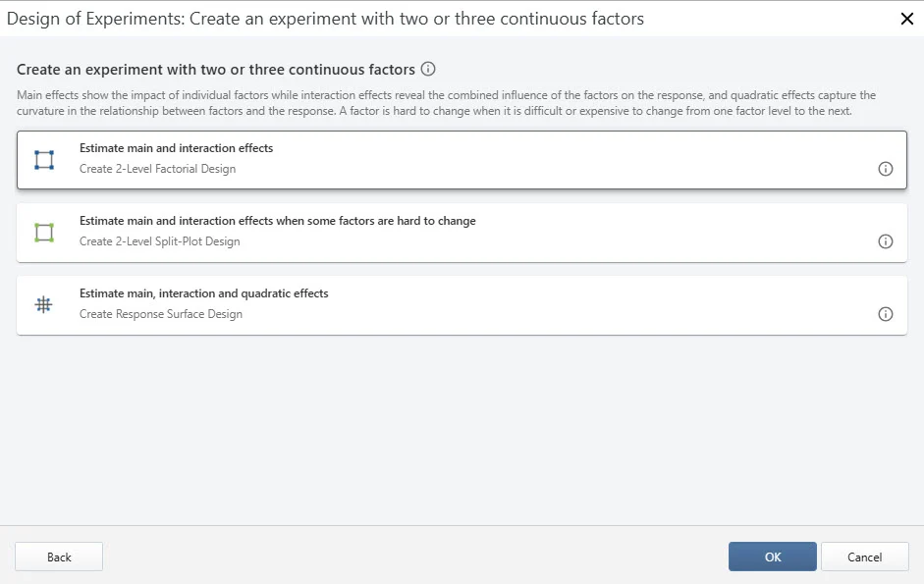Screen dimensions: 924x584
Task: Click the Response Surface Design grid icon
Action: 44,305
